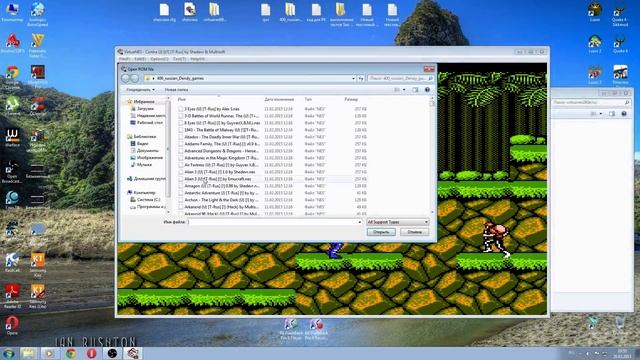640x360 pixels.
Task: Launch Quake 4 desktop shortcut
Action: pos(620,44)
